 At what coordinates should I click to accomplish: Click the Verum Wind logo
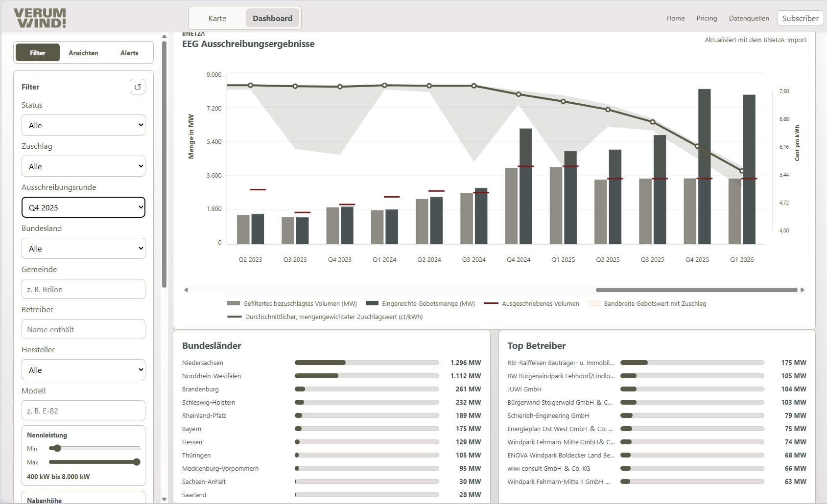40,18
